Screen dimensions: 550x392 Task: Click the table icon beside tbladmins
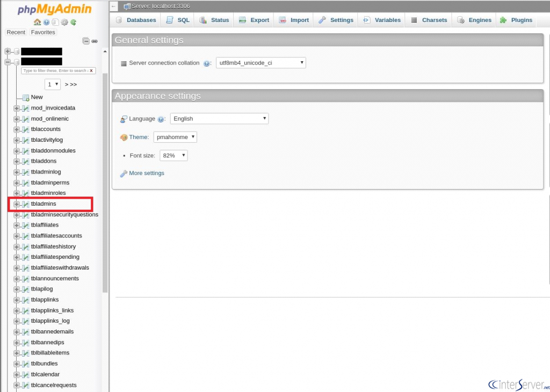coord(25,204)
